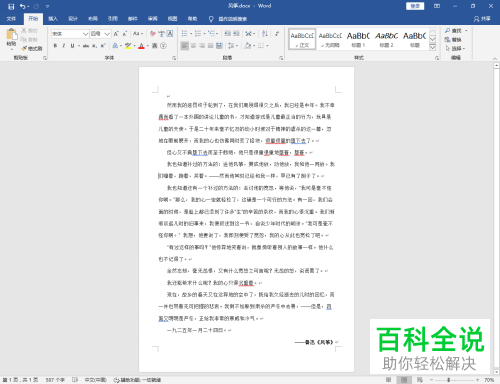The height and width of the screenshot is (384, 500).
Task: Click the Select button in Editing group
Action: click(455, 48)
